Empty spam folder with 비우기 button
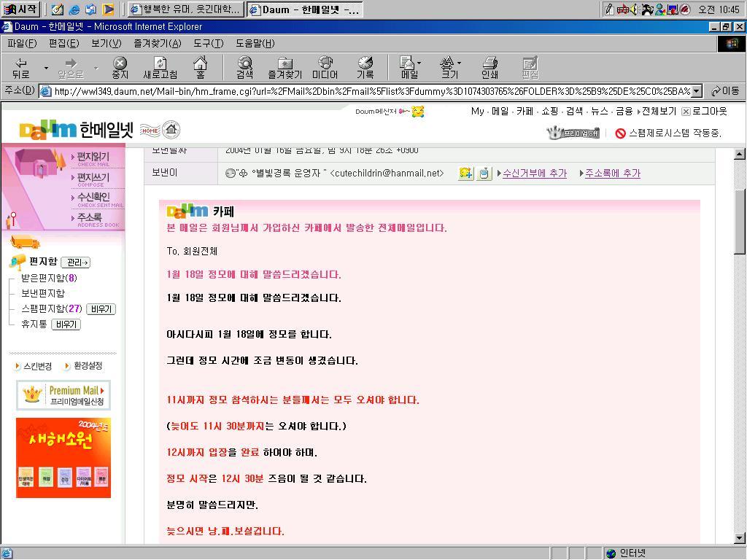Screen dimensions: 747x560 (101, 309)
